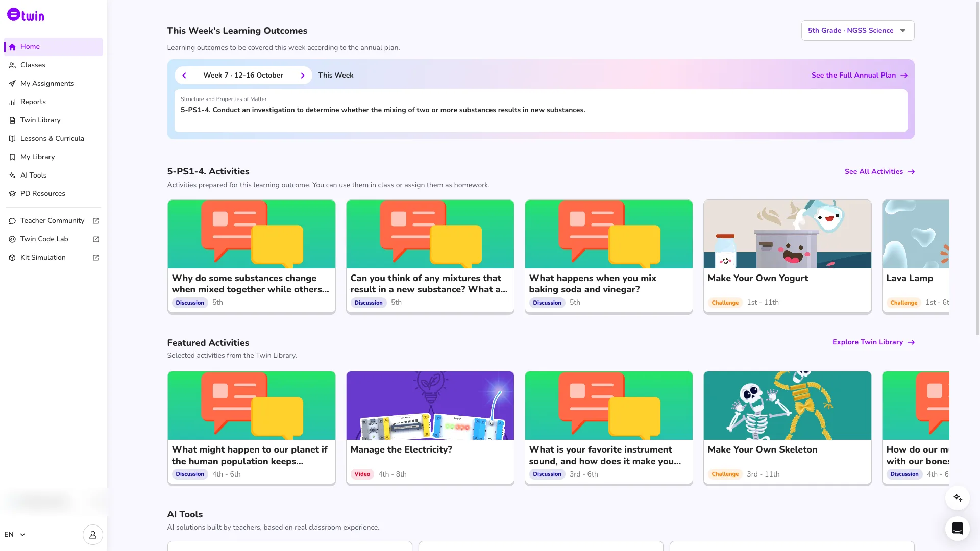Image resolution: width=980 pixels, height=551 pixels.
Task: Open the floating AI sparkle button
Action: coord(958,498)
